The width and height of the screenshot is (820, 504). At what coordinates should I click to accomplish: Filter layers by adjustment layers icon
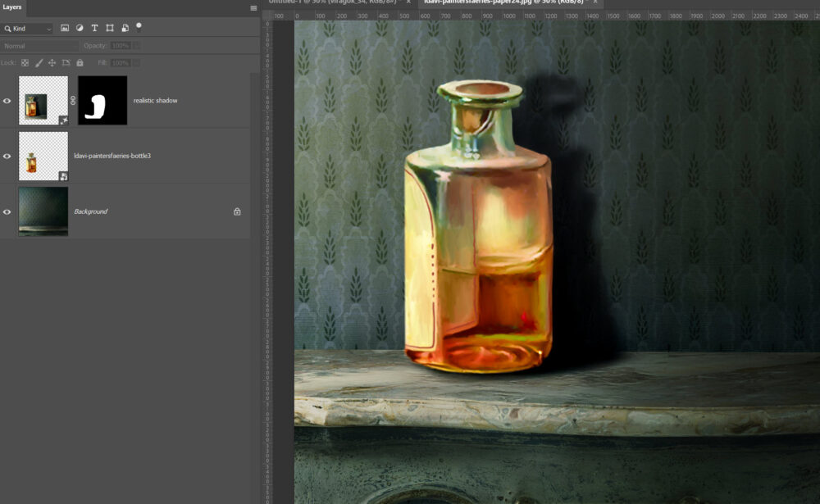coord(80,28)
